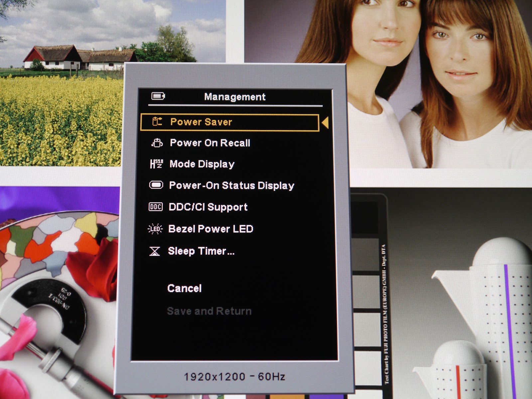Select the Power On Recall option
The height and width of the screenshot is (399, 532).
[210, 143]
